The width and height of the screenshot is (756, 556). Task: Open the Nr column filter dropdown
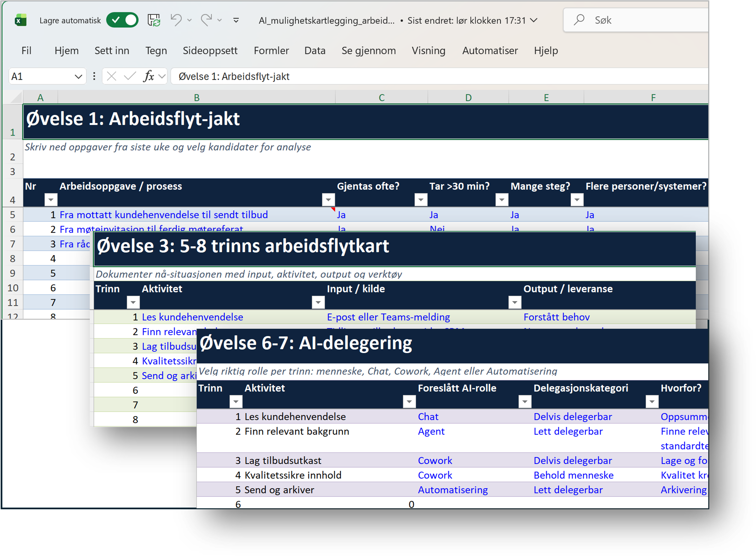(x=51, y=200)
